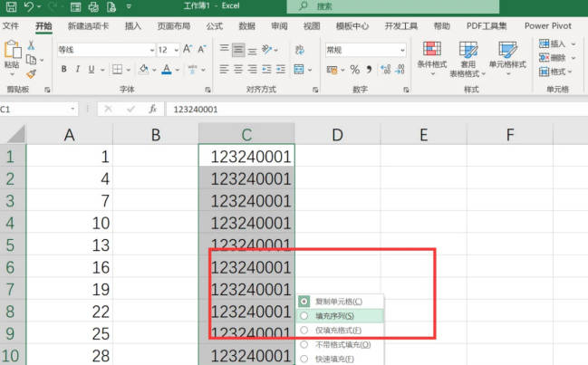Click the Merge and Center icon
Screen dimensions: 588x365
[299, 70]
